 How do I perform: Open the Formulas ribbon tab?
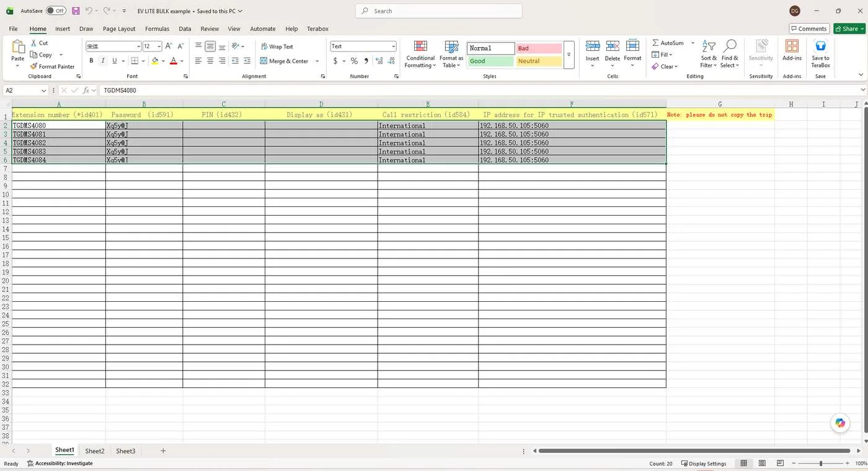pyautogui.click(x=157, y=29)
